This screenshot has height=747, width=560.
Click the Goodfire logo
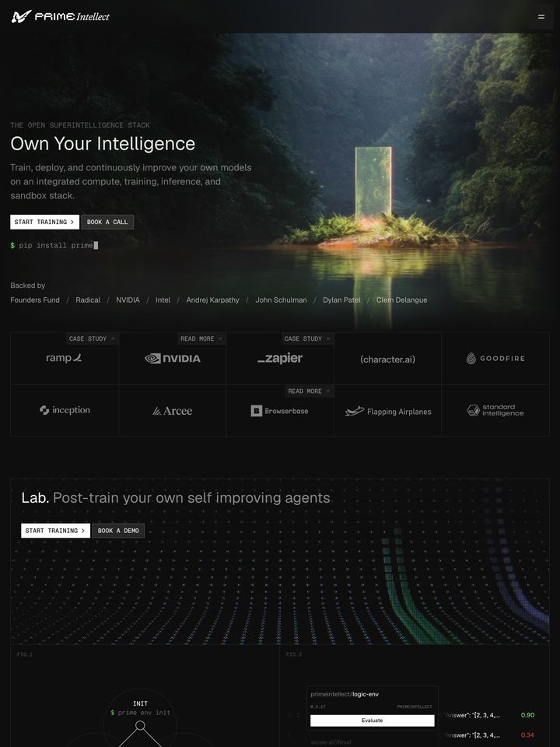coord(495,358)
